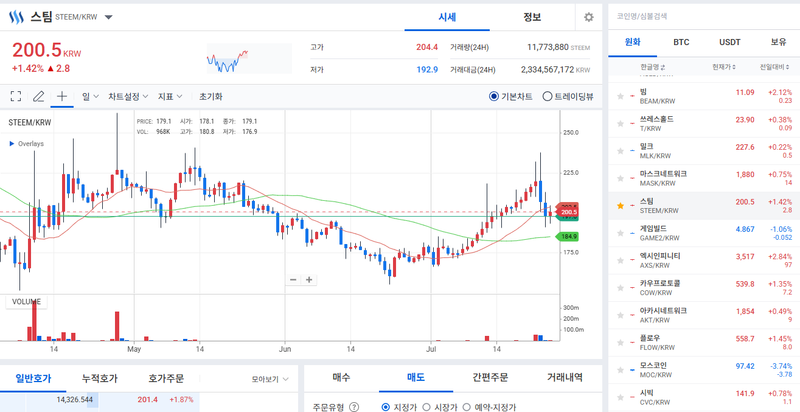The image size is (800, 412).
Task: Select 지정가 order type radio
Action: pos(386,407)
